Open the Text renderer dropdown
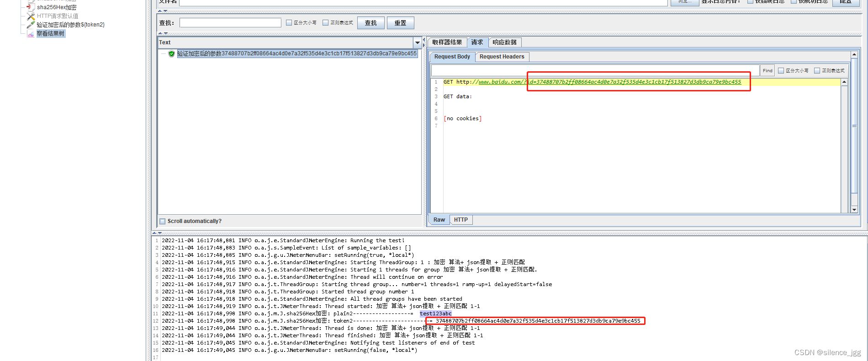The height and width of the screenshot is (361, 868). pyautogui.click(x=417, y=42)
